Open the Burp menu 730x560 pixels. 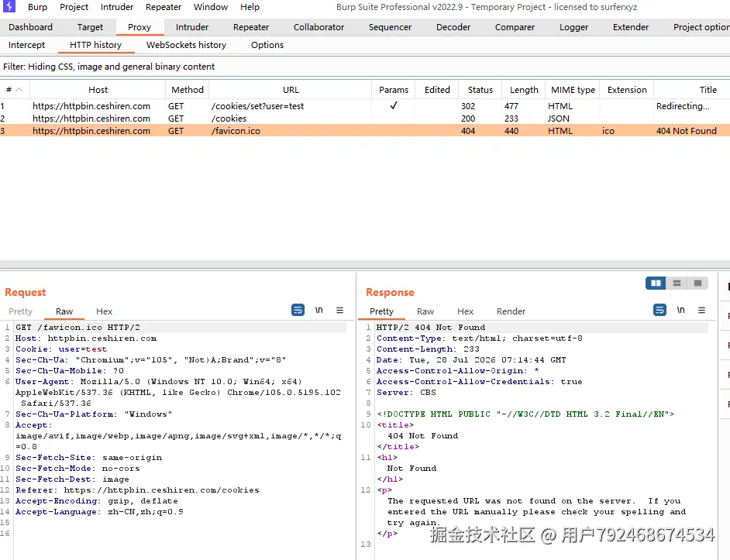coord(37,7)
